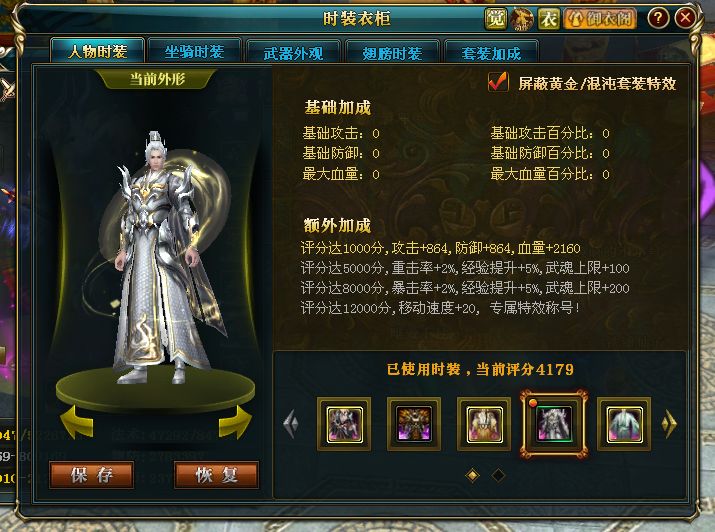Click the 保存 button
This screenshot has height=532, width=715.
point(91,475)
